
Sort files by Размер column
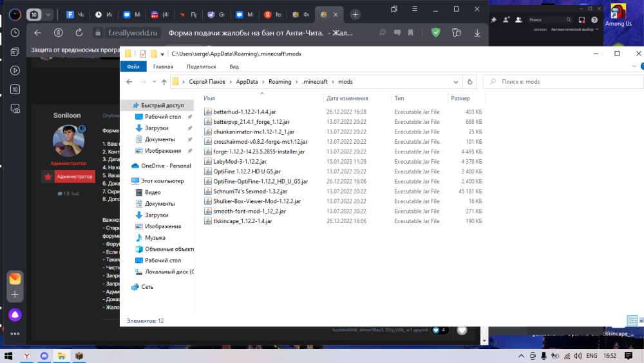(460, 98)
